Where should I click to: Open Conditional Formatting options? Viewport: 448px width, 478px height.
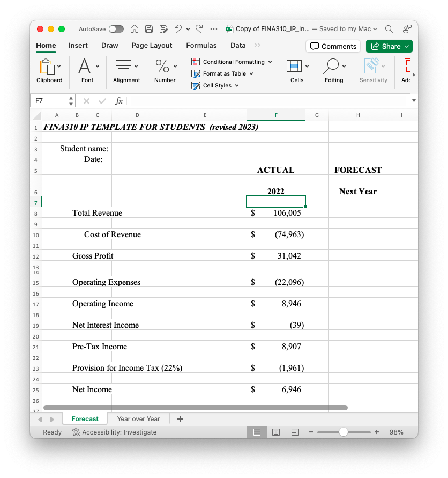click(232, 61)
